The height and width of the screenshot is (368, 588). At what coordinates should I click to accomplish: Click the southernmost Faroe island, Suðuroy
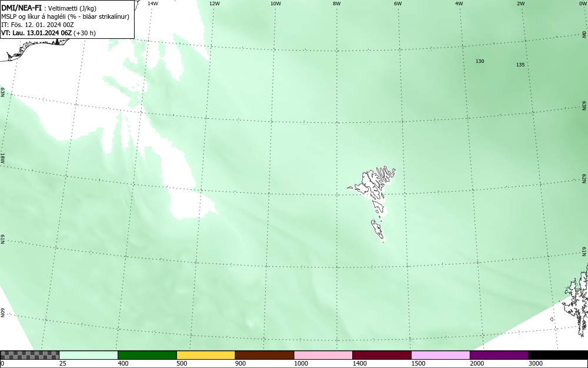point(377,229)
